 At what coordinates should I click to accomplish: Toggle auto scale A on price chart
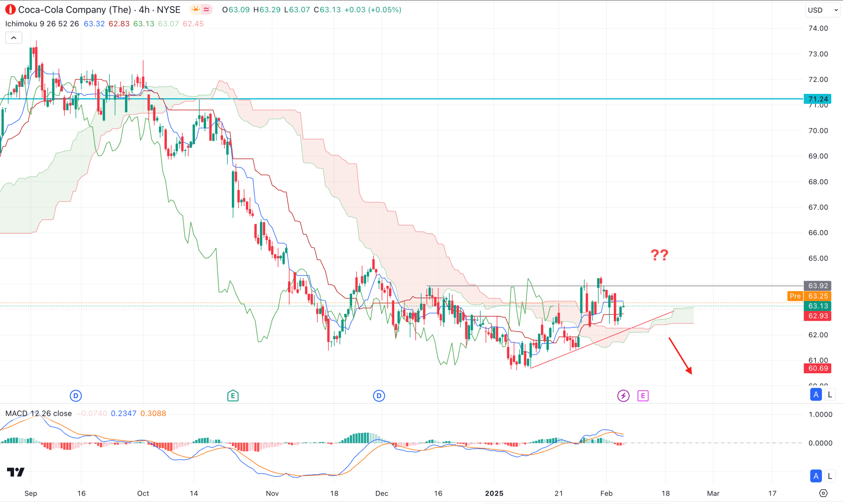pyautogui.click(x=816, y=394)
